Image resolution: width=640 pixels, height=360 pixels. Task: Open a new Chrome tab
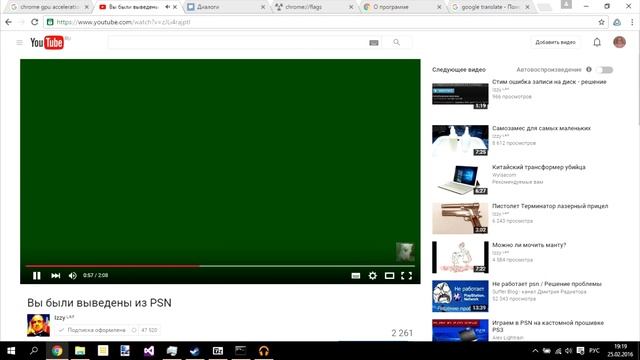pyautogui.click(x=544, y=7)
